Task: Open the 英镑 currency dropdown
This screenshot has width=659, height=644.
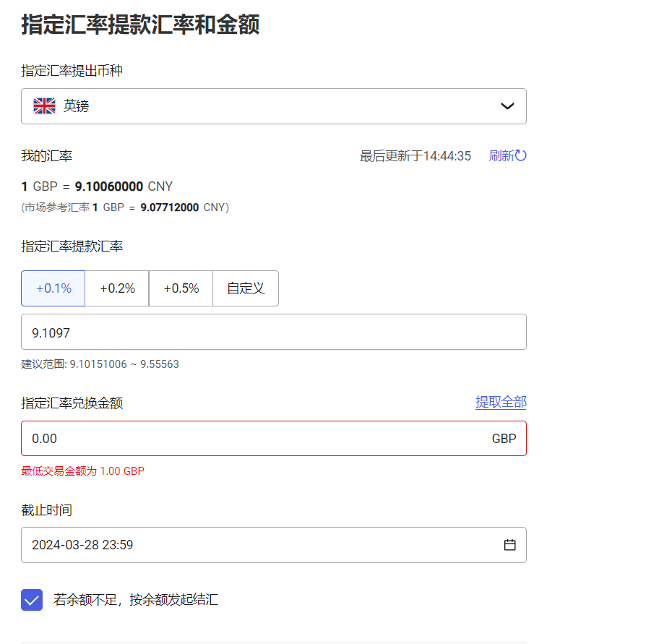Action: (x=273, y=106)
